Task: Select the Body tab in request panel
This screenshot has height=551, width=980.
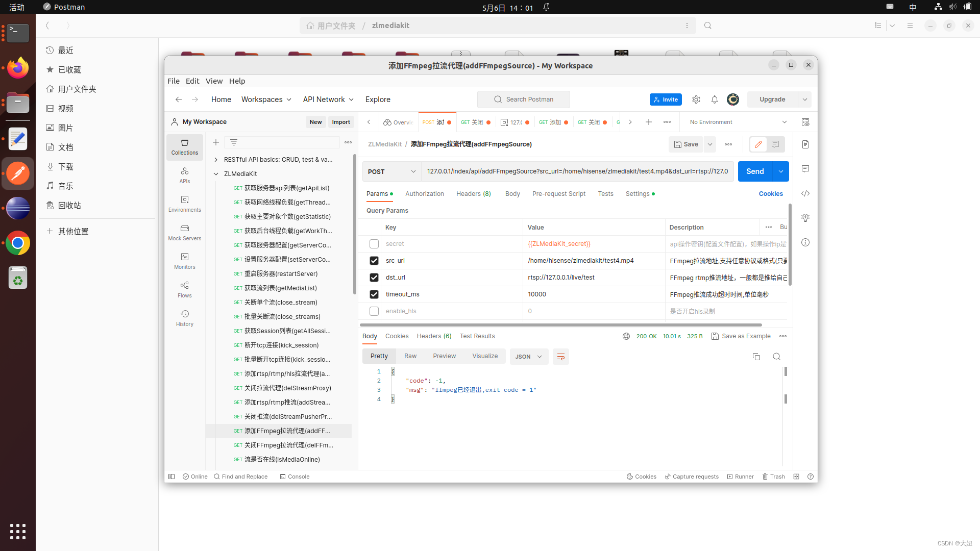Action: (512, 194)
